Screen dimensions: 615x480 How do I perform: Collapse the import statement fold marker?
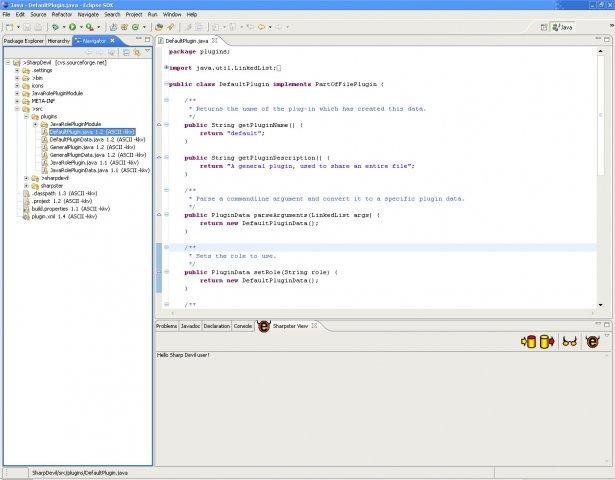[x=166, y=67]
